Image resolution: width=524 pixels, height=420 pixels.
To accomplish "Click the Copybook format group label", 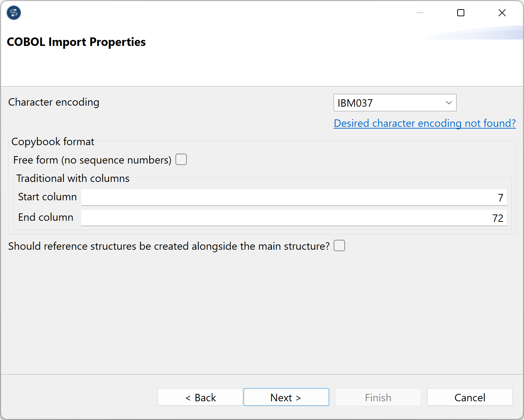I will [53, 141].
